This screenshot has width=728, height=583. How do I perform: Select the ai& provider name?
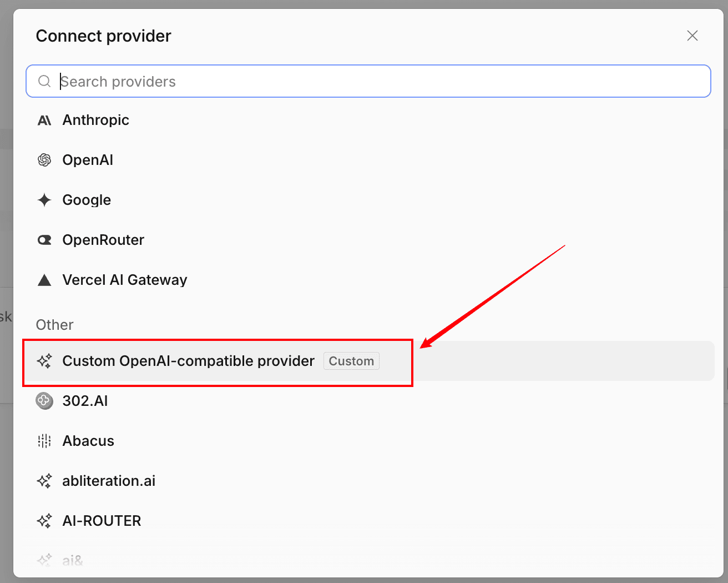[73, 561]
